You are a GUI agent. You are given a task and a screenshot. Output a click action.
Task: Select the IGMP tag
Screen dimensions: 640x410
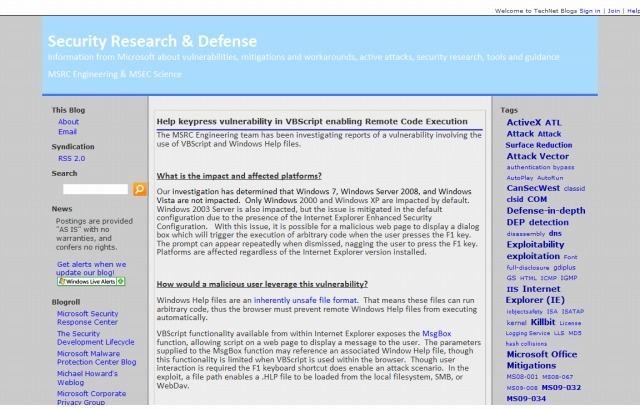tap(569, 278)
